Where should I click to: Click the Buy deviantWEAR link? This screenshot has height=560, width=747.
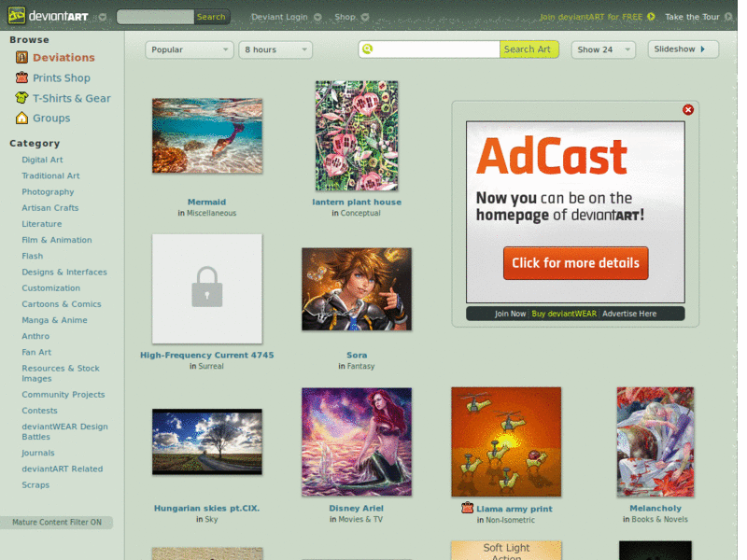[x=564, y=314]
